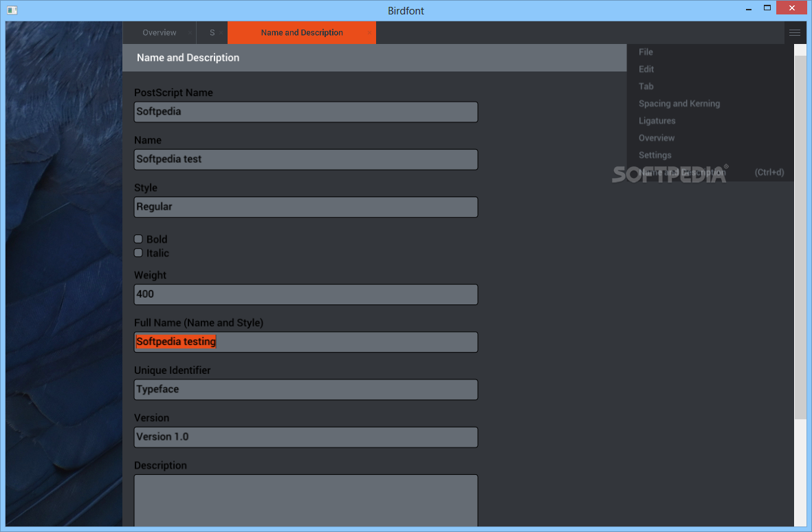
Task: Select Name and Description (Ctrl+d) menu entry
Action: [x=710, y=173]
